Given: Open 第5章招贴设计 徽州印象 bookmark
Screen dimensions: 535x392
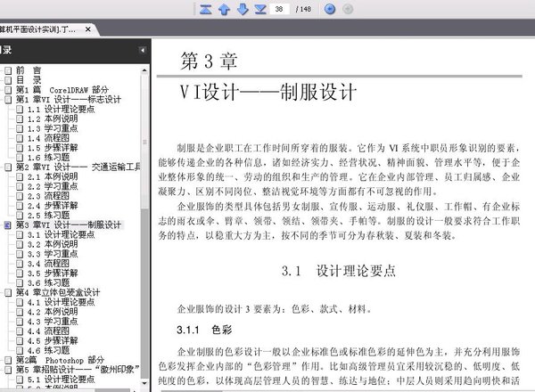Looking at the screenshot, I should 78,370.
